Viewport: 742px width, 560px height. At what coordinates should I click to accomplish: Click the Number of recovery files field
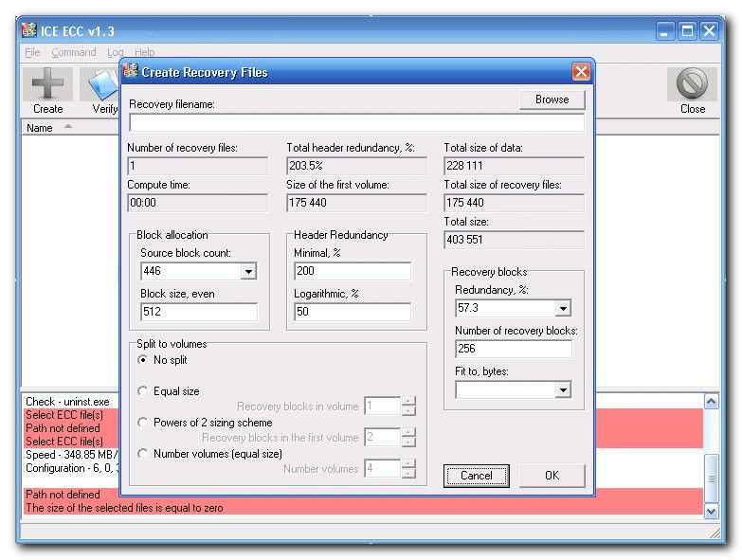point(198,166)
